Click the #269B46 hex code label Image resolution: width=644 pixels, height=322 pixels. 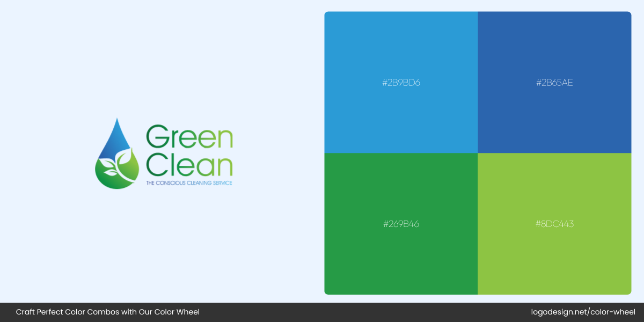coord(401,224)
